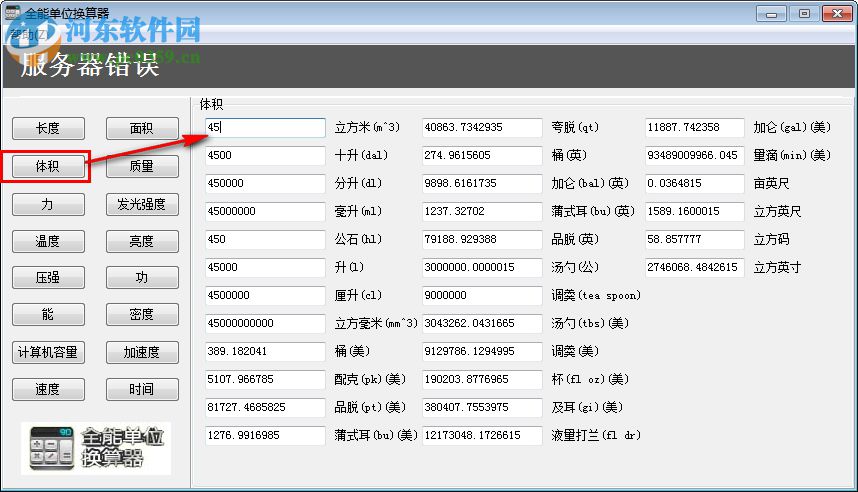Click the 品脱(英) value field
This screenshot has height=492, width=858.
tap(482, 239)
